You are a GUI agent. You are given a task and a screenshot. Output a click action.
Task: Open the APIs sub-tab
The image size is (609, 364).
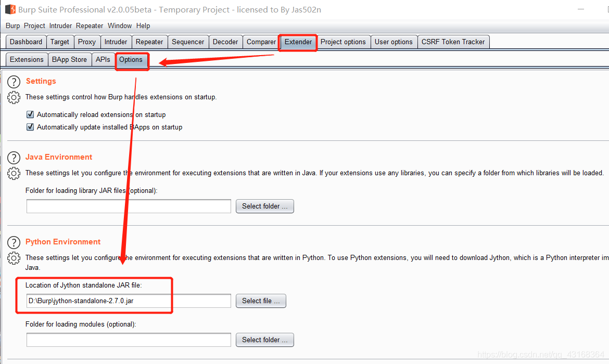(103, 60)
